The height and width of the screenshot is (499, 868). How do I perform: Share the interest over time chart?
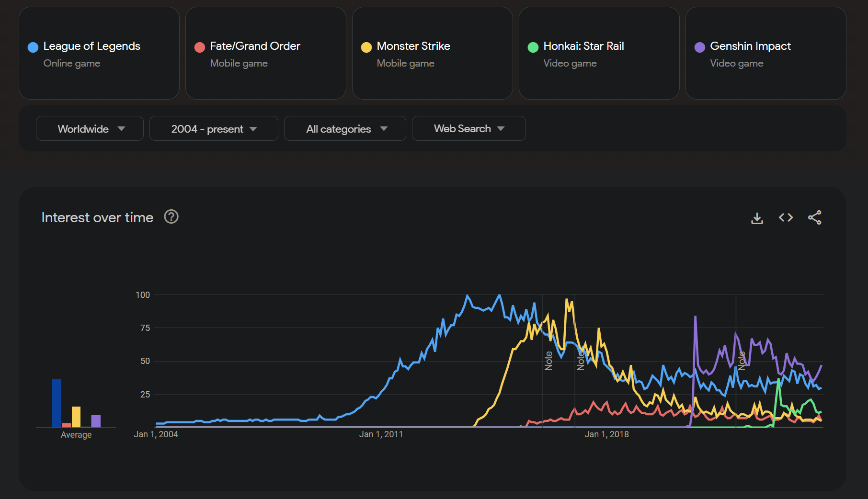coord(814,218)
